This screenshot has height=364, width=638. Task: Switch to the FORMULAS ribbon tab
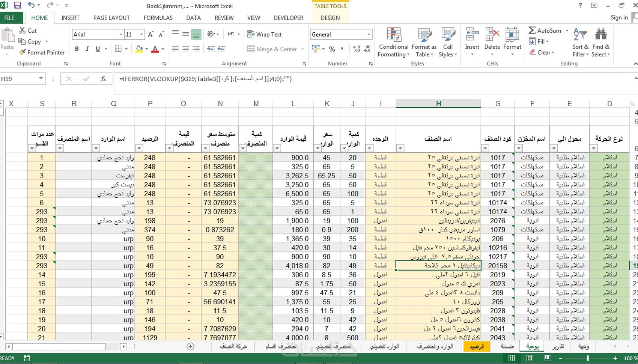pyautogui.click(x=158, y=18)
